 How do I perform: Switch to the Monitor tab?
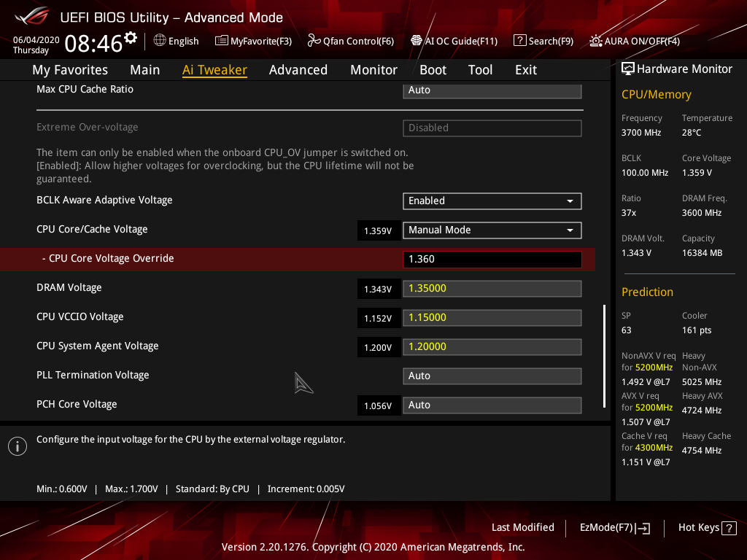click(373, 69)
